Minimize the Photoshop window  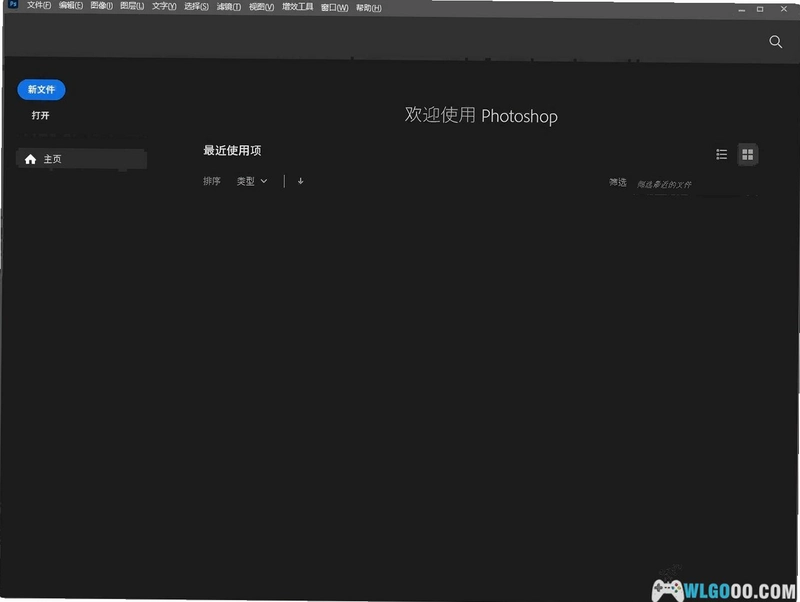(741, 9)
